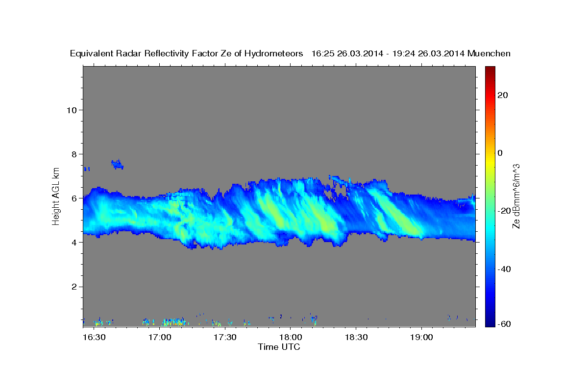
Task: Click the plot title text
Action: (x=290, y=53)
